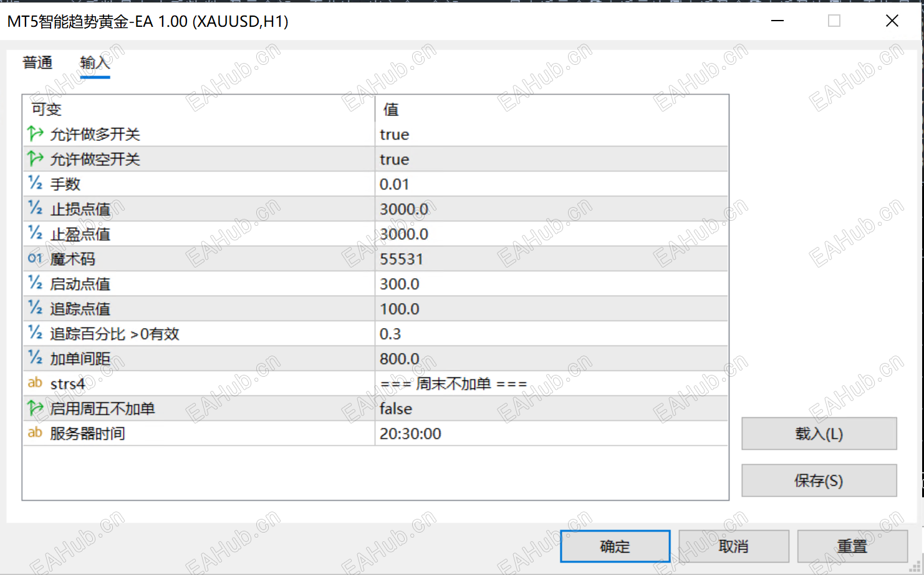Click the ab string icon beside strs4
This screenshot has width=924, height=575.
tap(35, 383)
